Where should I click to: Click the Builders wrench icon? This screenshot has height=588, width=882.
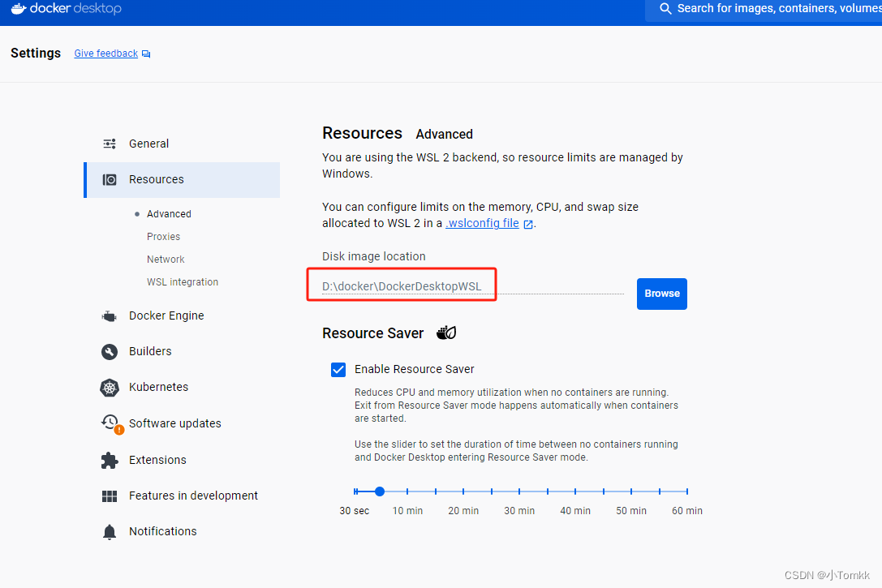pos(109,352)
